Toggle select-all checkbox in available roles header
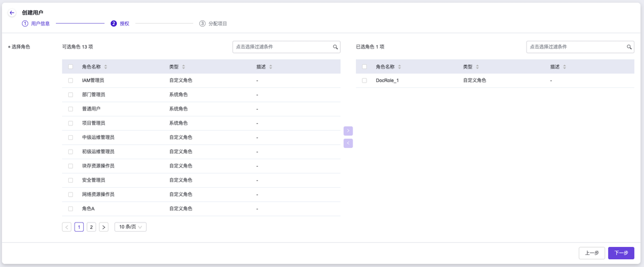644x267 pixels. 70,67
